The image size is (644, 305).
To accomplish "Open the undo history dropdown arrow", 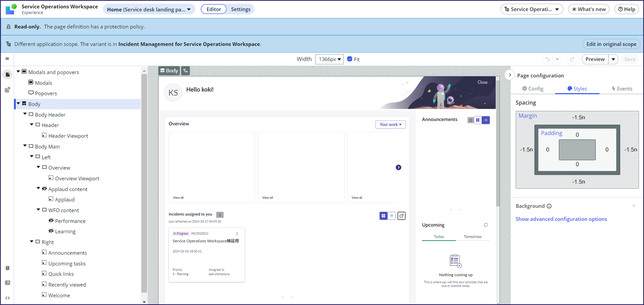I will tap(557, 59).
